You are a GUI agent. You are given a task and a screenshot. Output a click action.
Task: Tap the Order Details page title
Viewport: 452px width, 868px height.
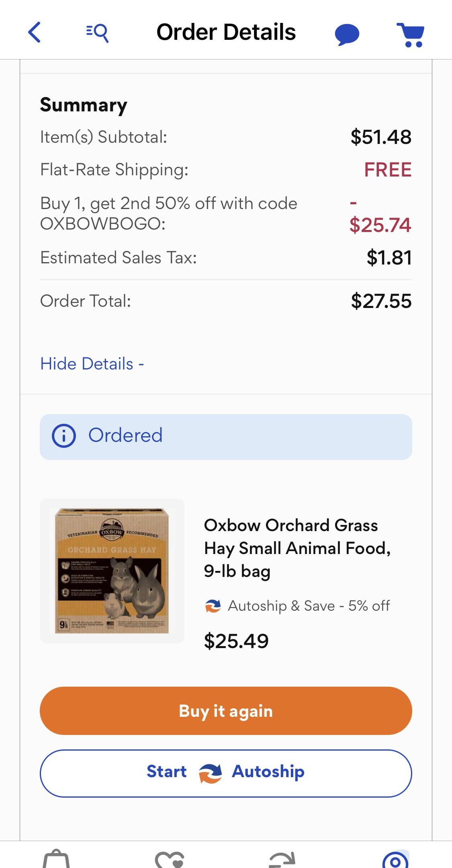point(226,32)
